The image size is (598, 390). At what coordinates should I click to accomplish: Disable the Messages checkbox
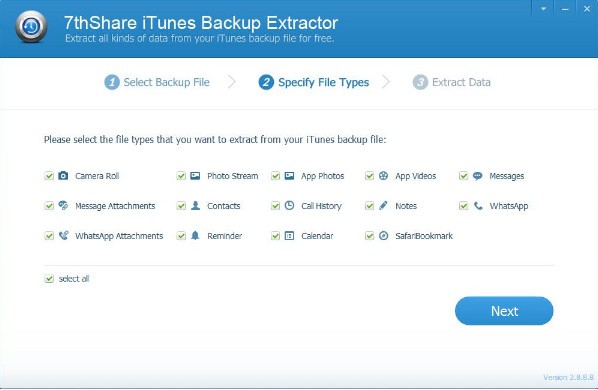(x=463, y=176)
